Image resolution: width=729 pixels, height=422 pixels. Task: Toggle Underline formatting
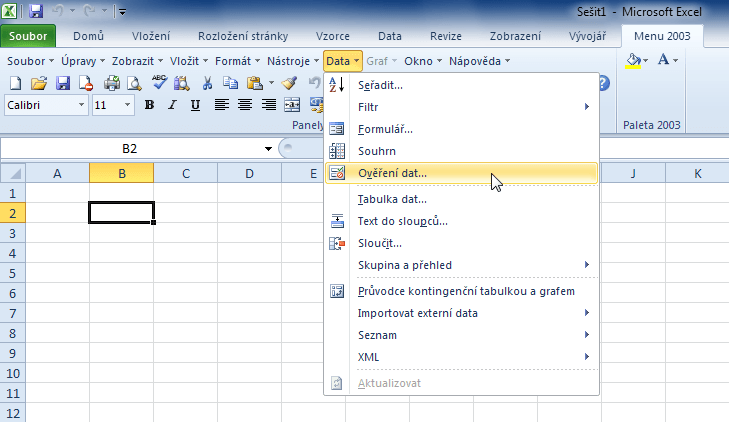tap(195, 105)
